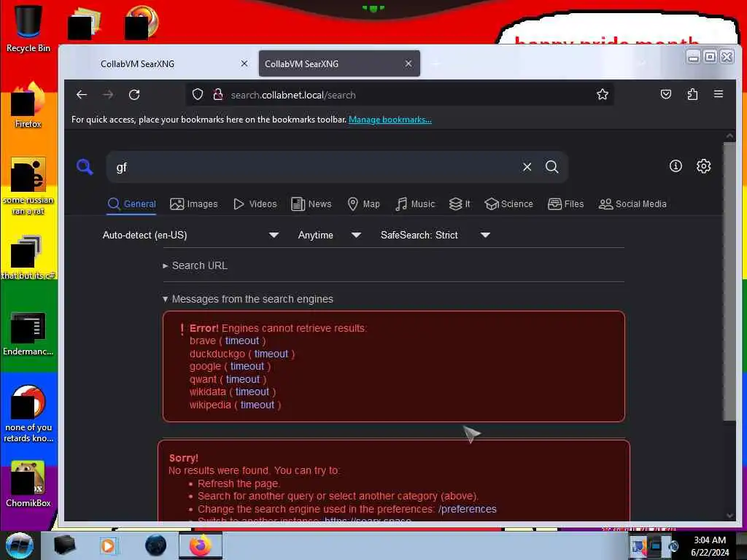747x560 pixels.
Task: Expand the Search URL section
Action: point(195,265)
